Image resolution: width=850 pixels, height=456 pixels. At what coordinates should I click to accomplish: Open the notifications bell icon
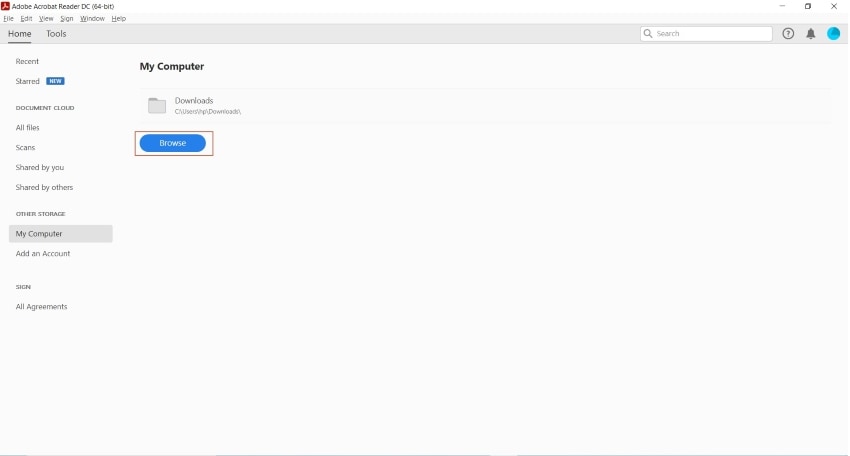click(810, 34)
